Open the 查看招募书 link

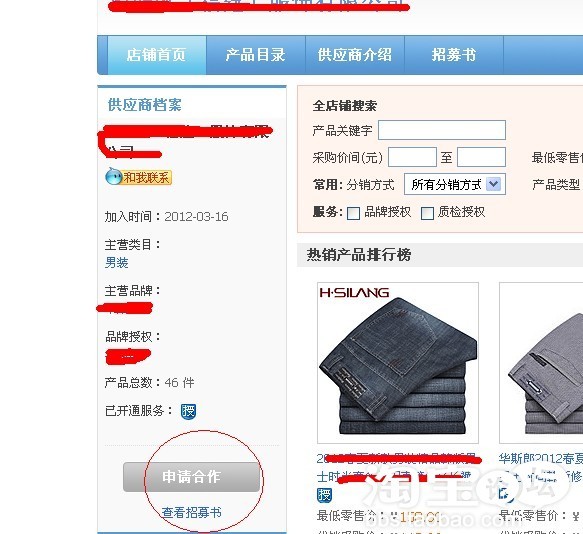(191, 513)
